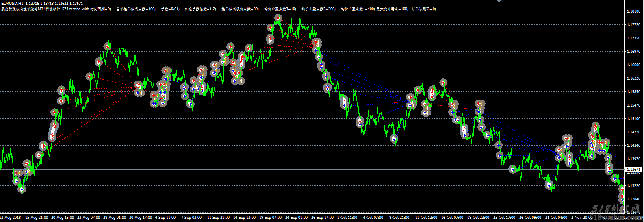644x222 pixels.
Task: Select the 19 Sep 07:00 time axis label
Action: click(x=270, y=218)
